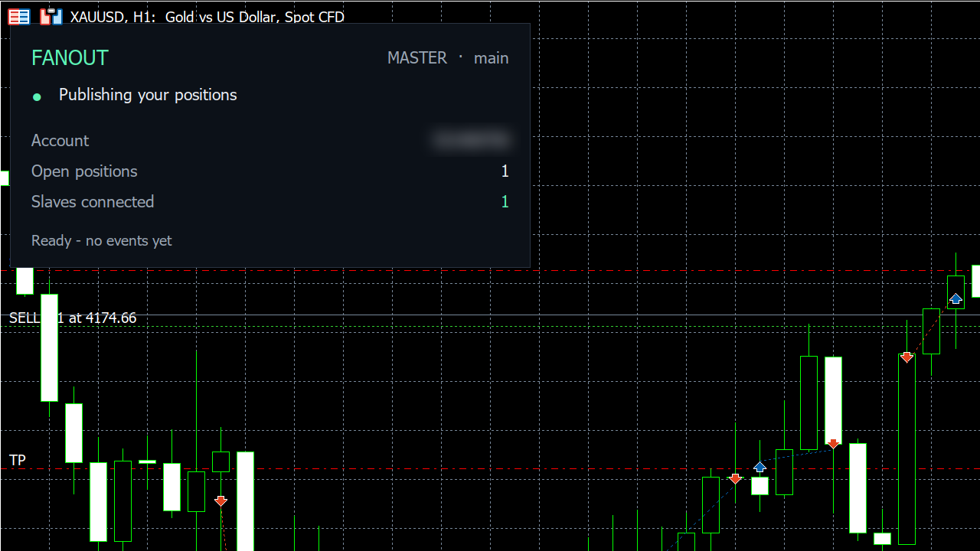
Task: Click the 'Ready - no events yet' message
Action: point(102,240)
